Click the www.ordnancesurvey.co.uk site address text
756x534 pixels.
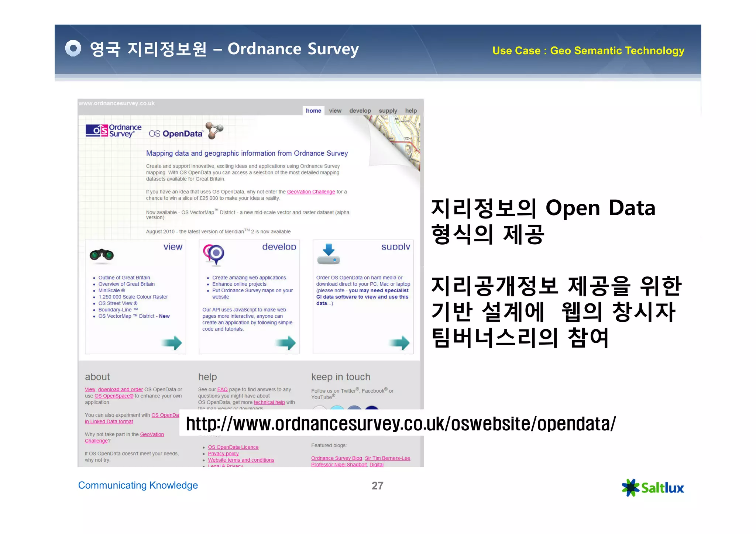117,103
